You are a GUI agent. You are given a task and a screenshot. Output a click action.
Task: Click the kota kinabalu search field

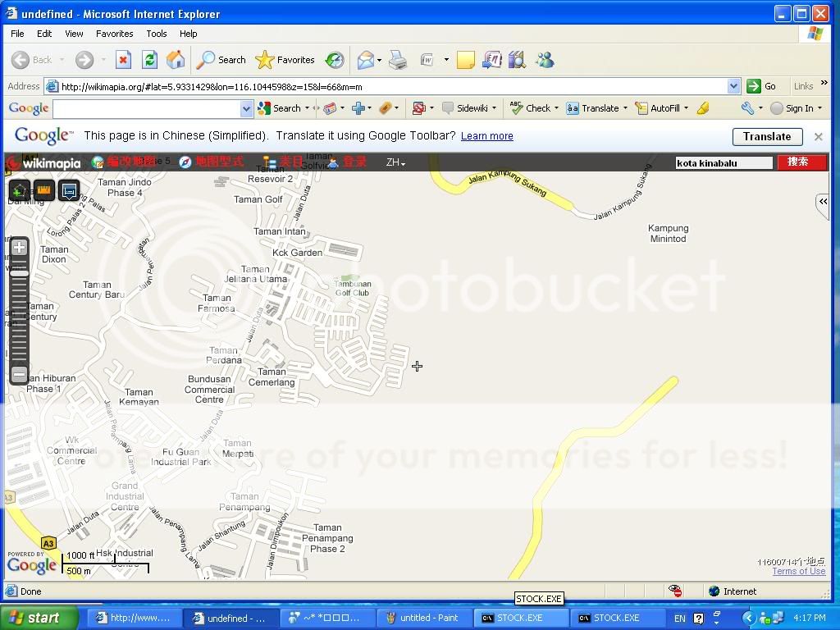[x=723, y=162]
